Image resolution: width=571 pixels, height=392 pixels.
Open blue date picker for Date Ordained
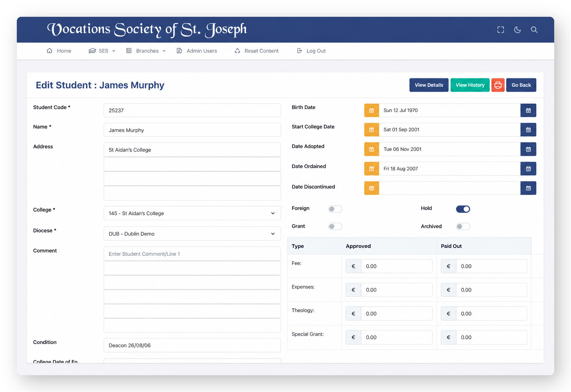point(528,169)
